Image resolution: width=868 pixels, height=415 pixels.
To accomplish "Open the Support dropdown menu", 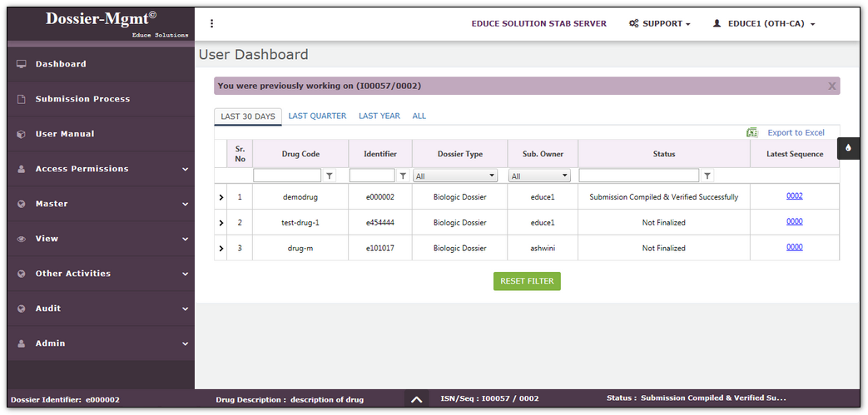I will click(660, 24).
